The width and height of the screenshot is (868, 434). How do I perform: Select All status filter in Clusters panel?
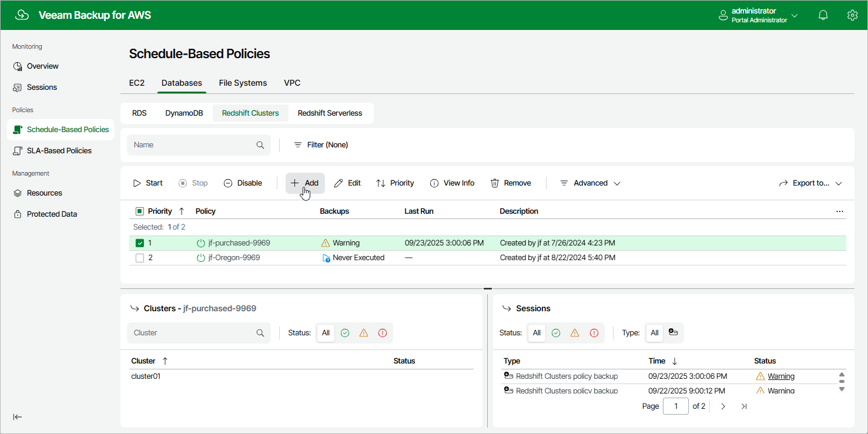[326, 333]
